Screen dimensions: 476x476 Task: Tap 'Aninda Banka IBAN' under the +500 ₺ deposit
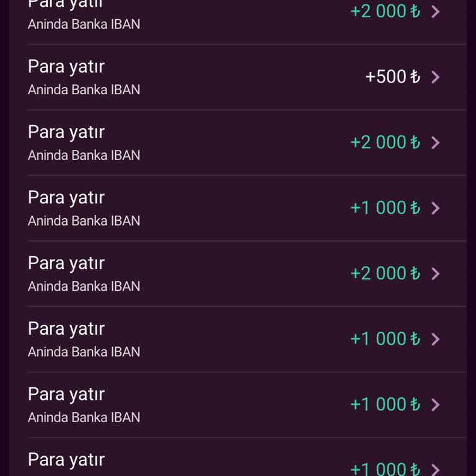click(x=84, y=90)
